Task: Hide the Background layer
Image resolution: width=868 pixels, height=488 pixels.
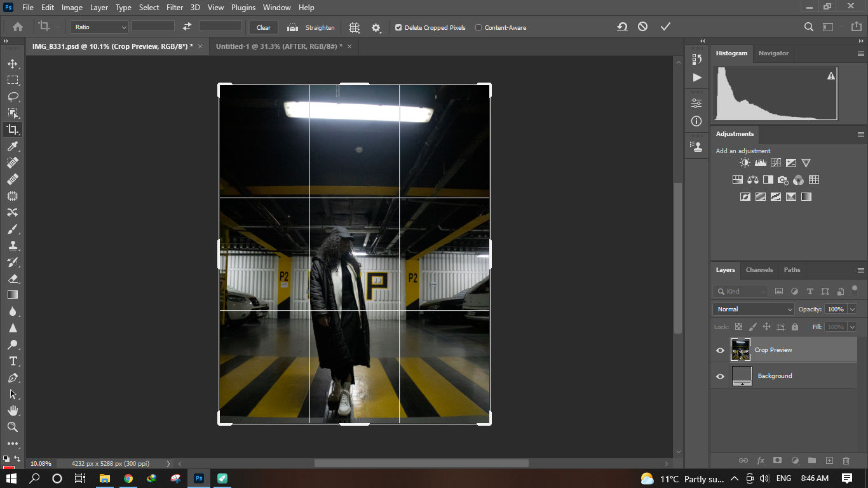Action: (720, 376)
